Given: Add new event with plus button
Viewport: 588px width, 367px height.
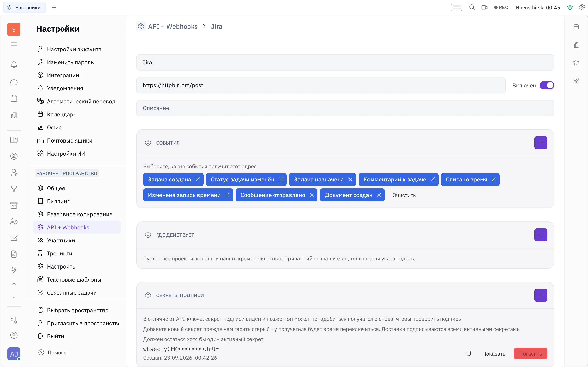Looking at the screenshot, I should (x=541, y=143).
